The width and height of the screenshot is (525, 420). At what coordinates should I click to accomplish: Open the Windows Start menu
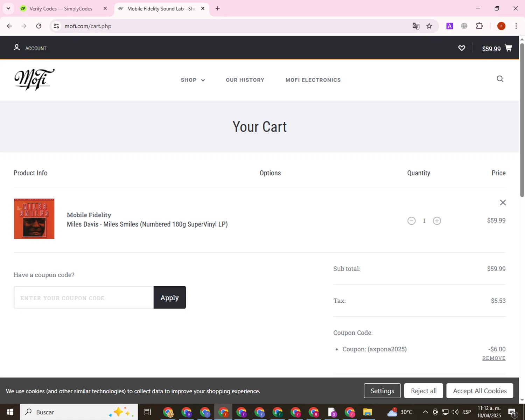(10, 412)
